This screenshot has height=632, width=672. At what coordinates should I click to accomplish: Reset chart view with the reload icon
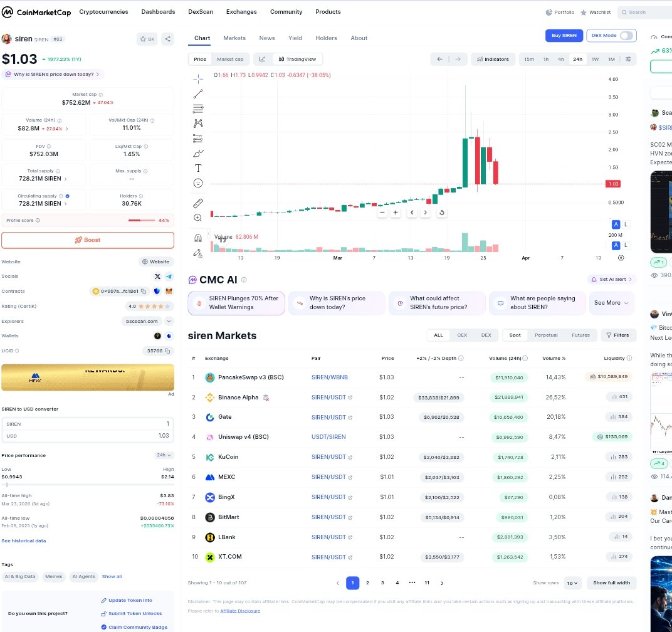coord(441,213)
